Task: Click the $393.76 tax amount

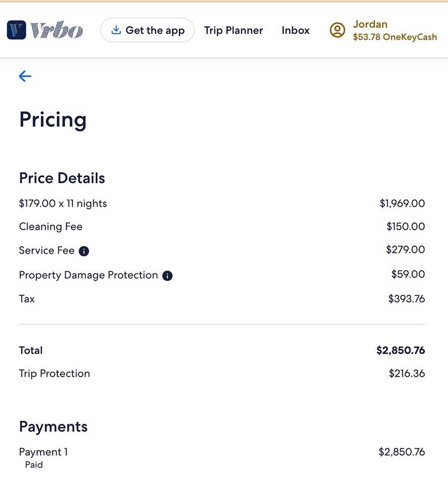Action: (407, 299)
